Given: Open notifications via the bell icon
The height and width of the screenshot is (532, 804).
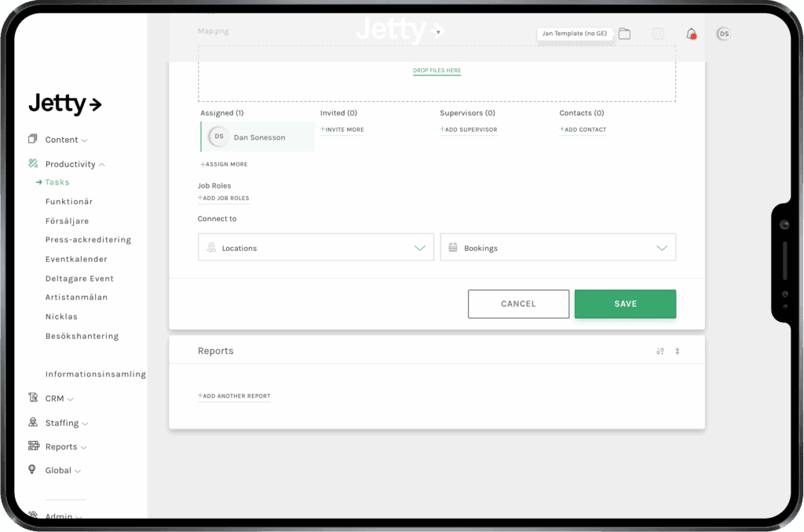Looking at the screenshot, I should (690, 34).
